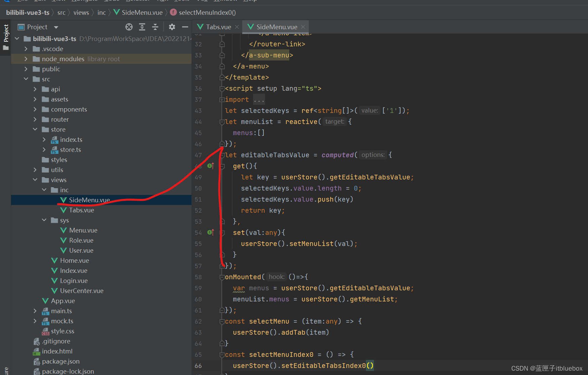Click the override gutter icon on line 54
This screenshot has width=588, height=375.
(x=211, y=232)
